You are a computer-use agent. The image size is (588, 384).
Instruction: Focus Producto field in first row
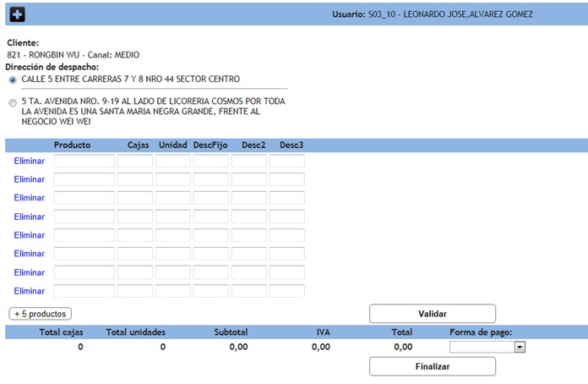point(84,161)
